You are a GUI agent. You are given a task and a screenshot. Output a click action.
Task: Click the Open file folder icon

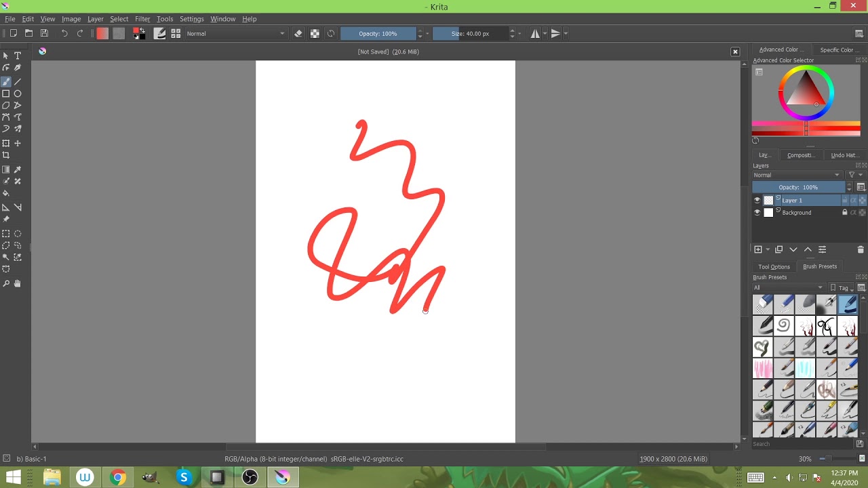[x=28, y=33]
